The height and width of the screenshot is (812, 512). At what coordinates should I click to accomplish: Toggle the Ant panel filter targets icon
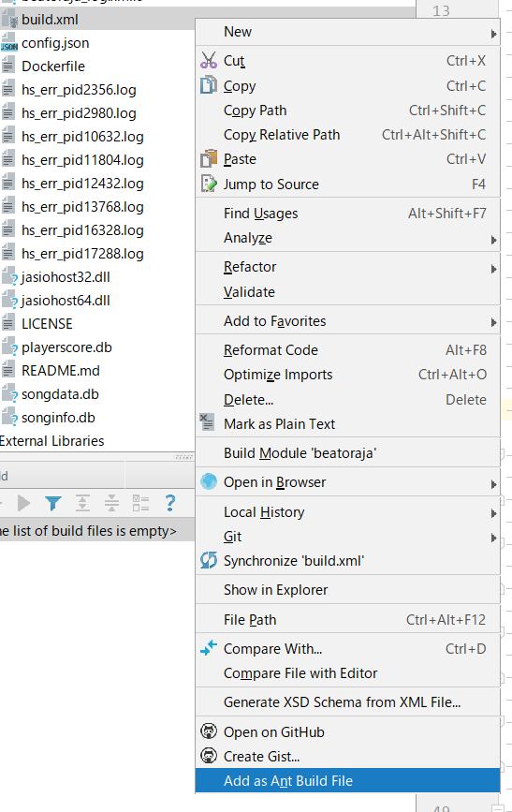(x=53, y=503)
